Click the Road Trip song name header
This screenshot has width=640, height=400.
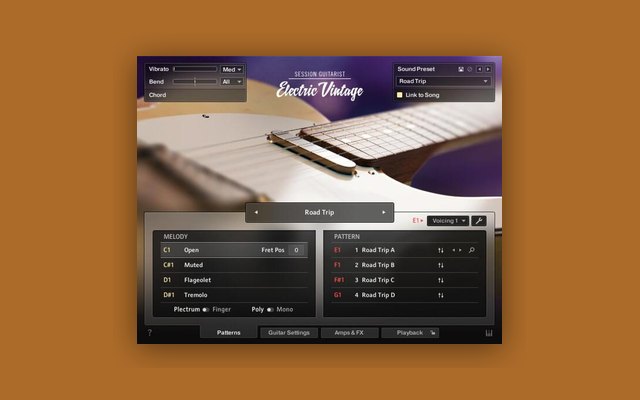(319, 212)
